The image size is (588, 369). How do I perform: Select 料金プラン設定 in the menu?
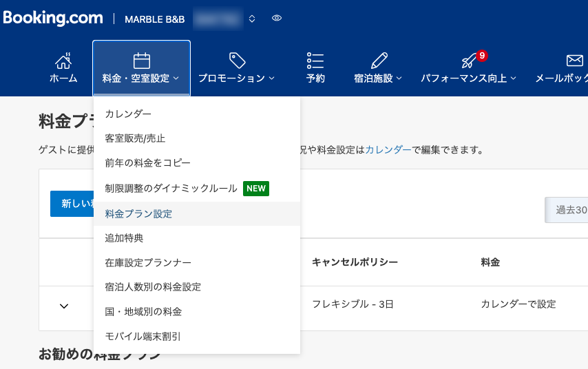(x=138, y=214)
